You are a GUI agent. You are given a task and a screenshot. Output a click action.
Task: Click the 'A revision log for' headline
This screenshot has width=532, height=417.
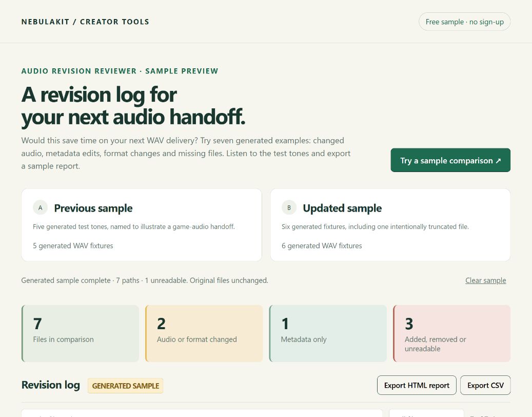click(x=99, y=94)
